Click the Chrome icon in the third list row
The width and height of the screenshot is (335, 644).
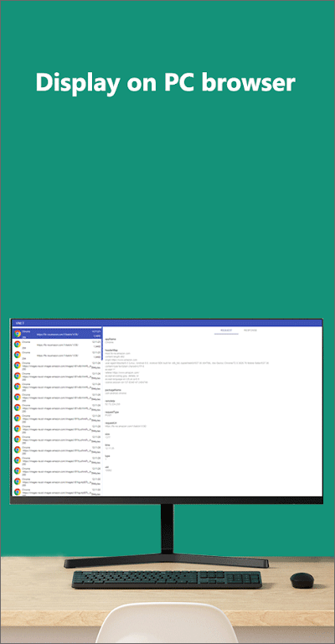[x=18, y=355]
